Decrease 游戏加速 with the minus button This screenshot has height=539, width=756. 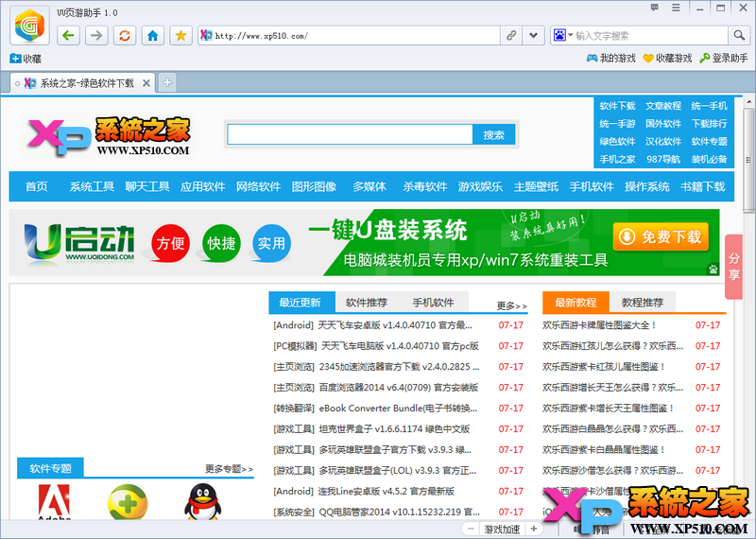click(471, 529)
